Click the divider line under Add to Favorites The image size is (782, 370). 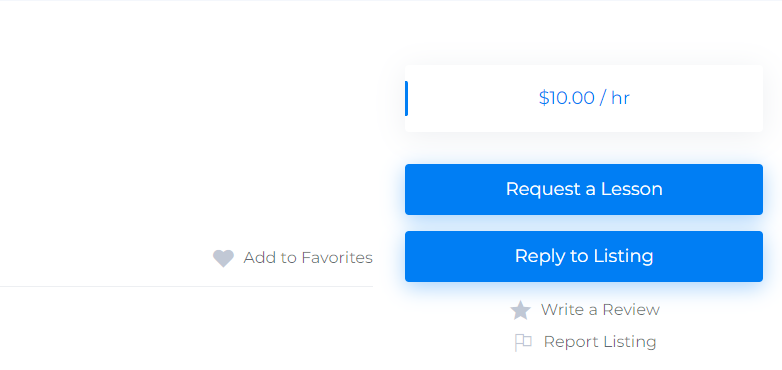[186, 287]
